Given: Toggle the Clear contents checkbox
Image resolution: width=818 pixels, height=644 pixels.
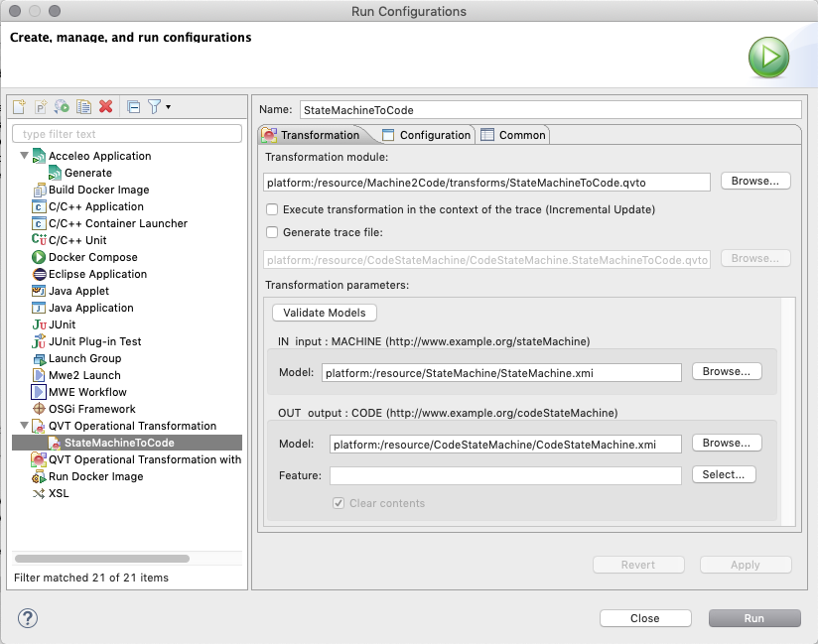Looking at the screenshot, I should [x=339, y=503].
